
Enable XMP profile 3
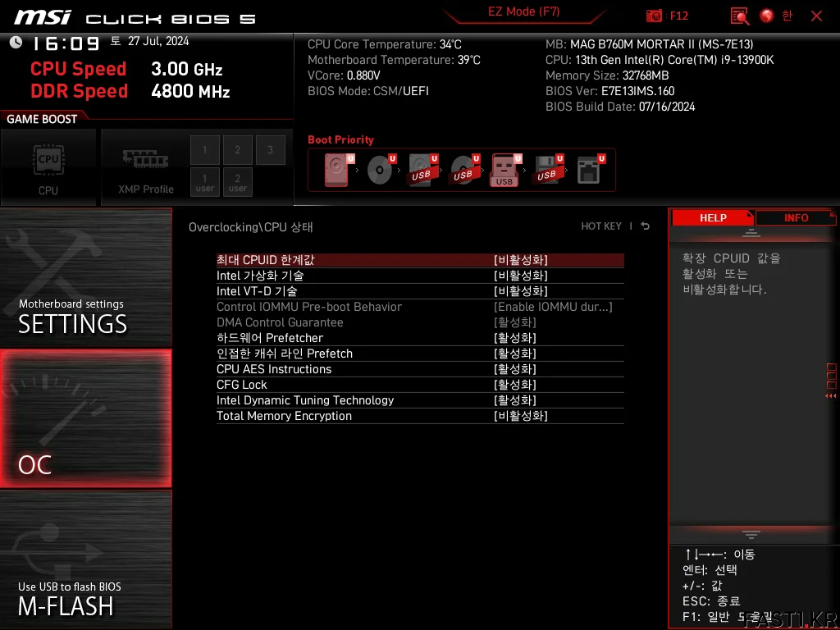[270, 150]
